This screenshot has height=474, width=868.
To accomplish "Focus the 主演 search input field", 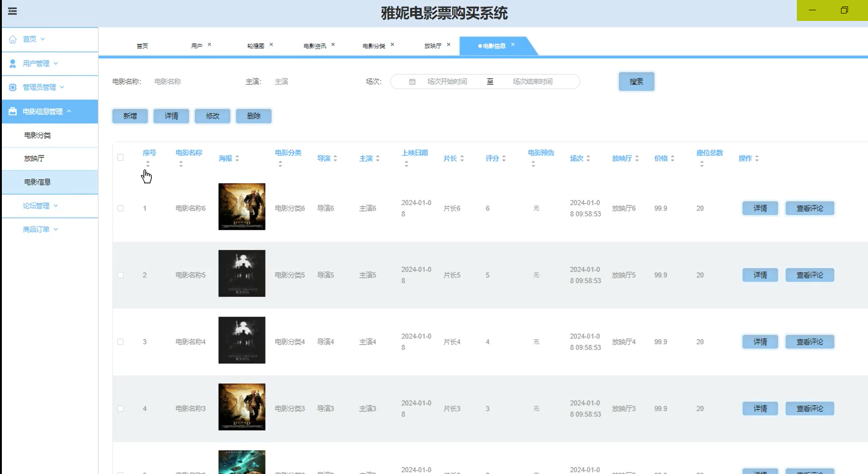I will tap(312, 82).
